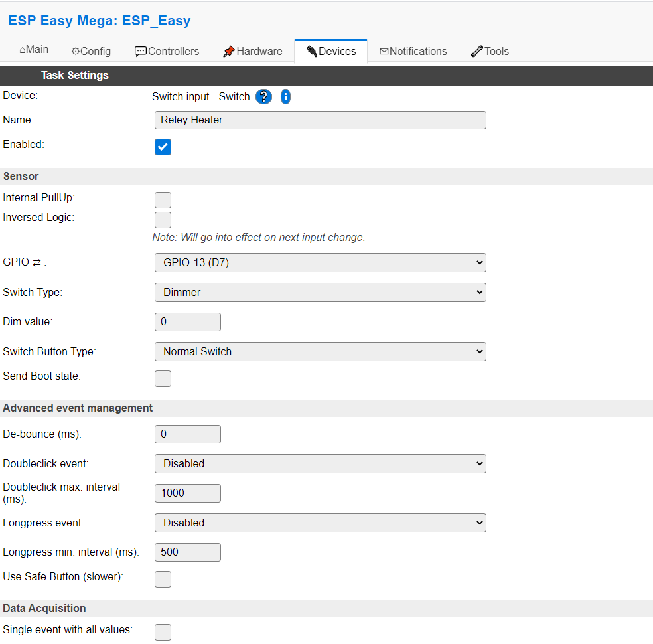The width and height of the screenshot is (653, 644).
Task: Open the blue question mark help icon
Action: point(263,97)
